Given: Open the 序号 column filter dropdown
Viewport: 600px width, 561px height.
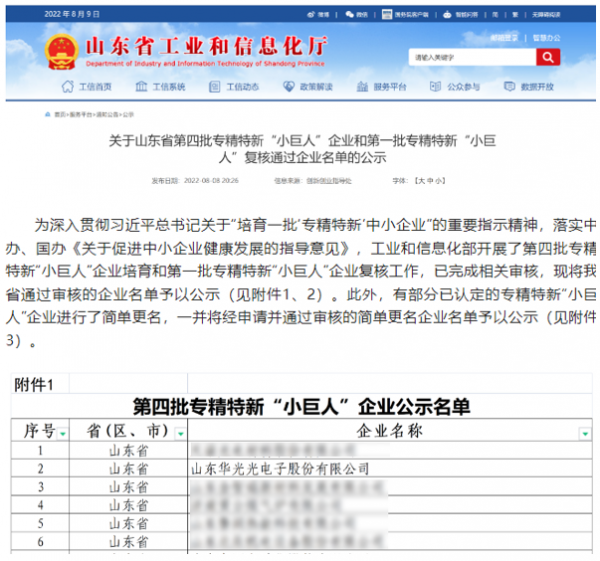Looking at the screenshot, I should [63, 433].
